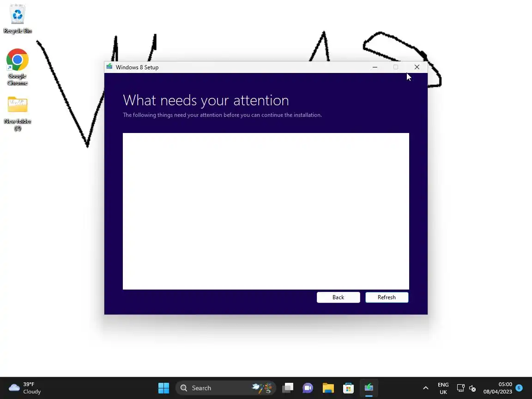Open the Chat app from the taskbar
The image size is (532, 399).
coord(308,388)
